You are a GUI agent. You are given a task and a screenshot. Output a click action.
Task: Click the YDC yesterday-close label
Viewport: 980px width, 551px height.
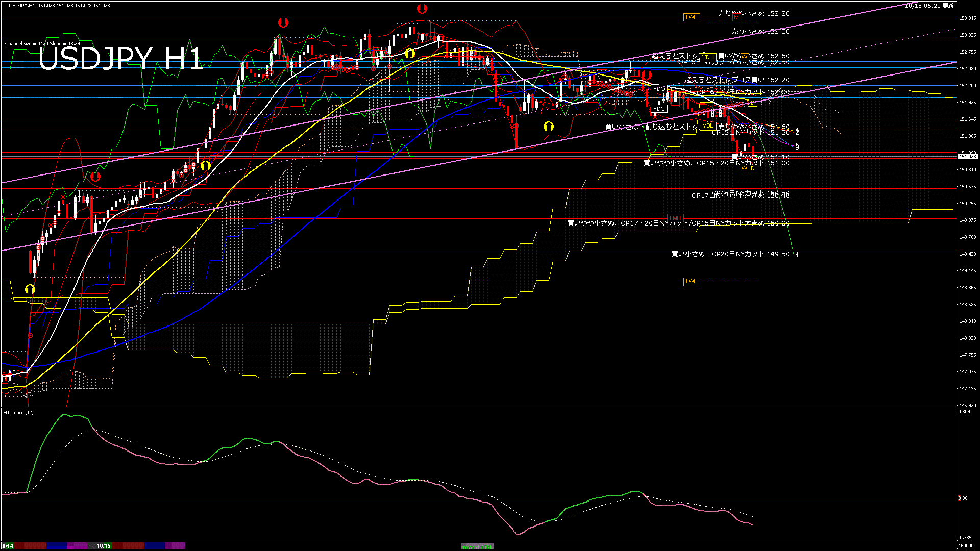click(659, 109)
